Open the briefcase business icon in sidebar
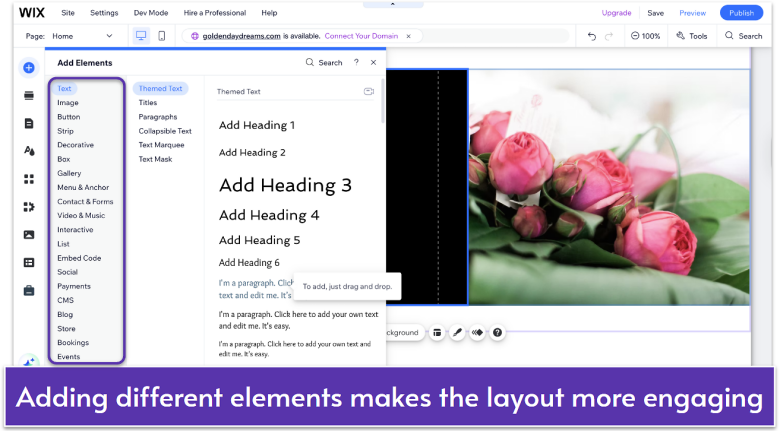Screen dimensions: 780x431 click(29, 291)
